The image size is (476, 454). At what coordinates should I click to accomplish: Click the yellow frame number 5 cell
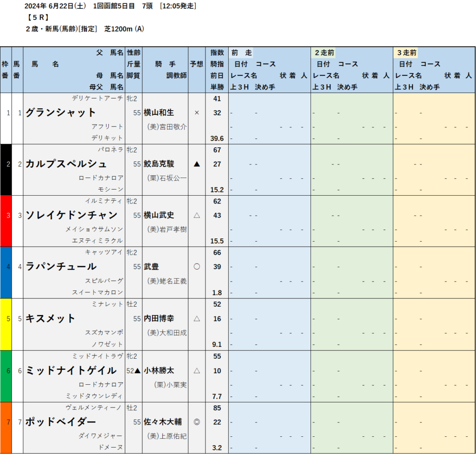[x=6, y=324]
